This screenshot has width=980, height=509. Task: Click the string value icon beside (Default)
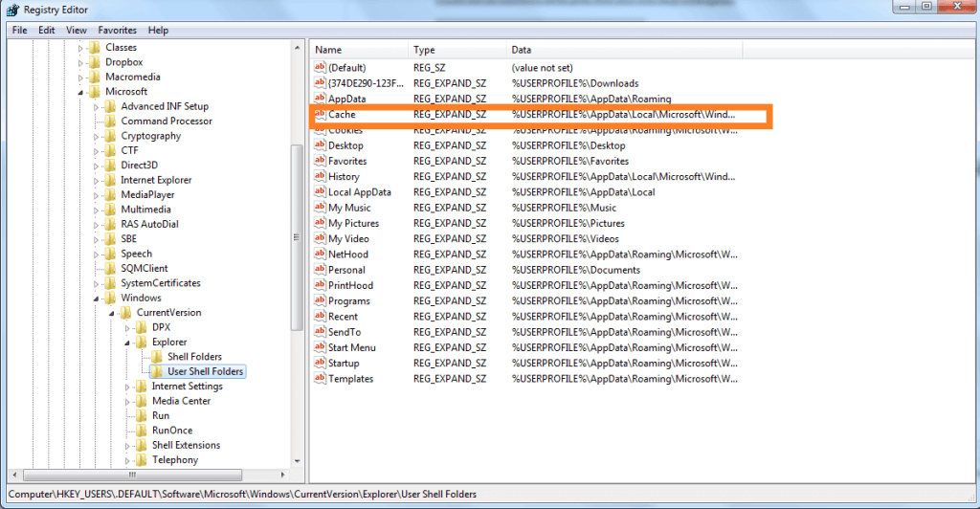click(320, 67)
